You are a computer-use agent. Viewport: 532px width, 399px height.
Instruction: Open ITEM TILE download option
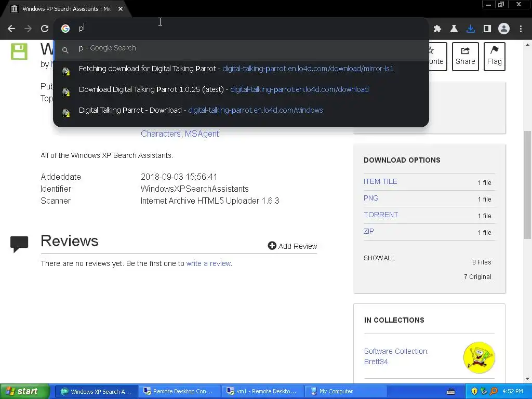click(x=380, y=181)
